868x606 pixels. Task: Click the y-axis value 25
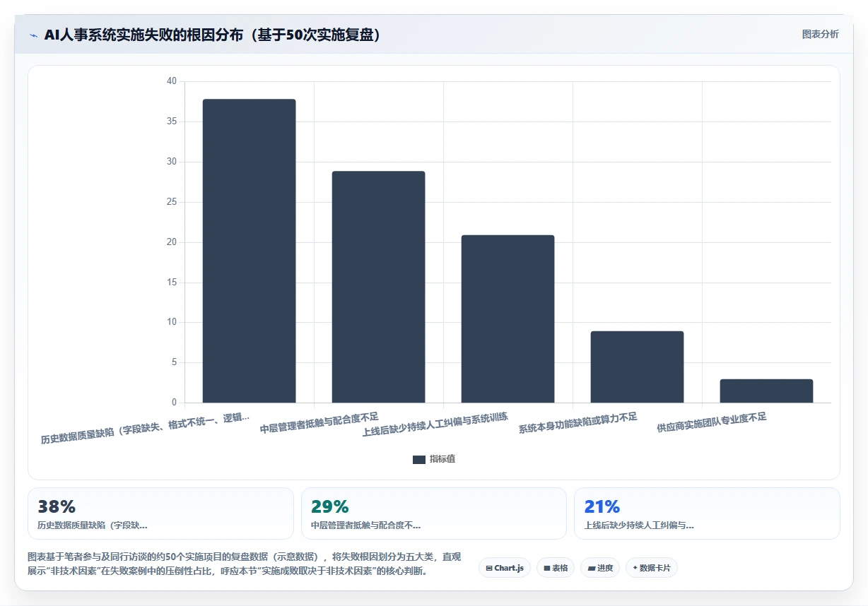click(172, 202)
